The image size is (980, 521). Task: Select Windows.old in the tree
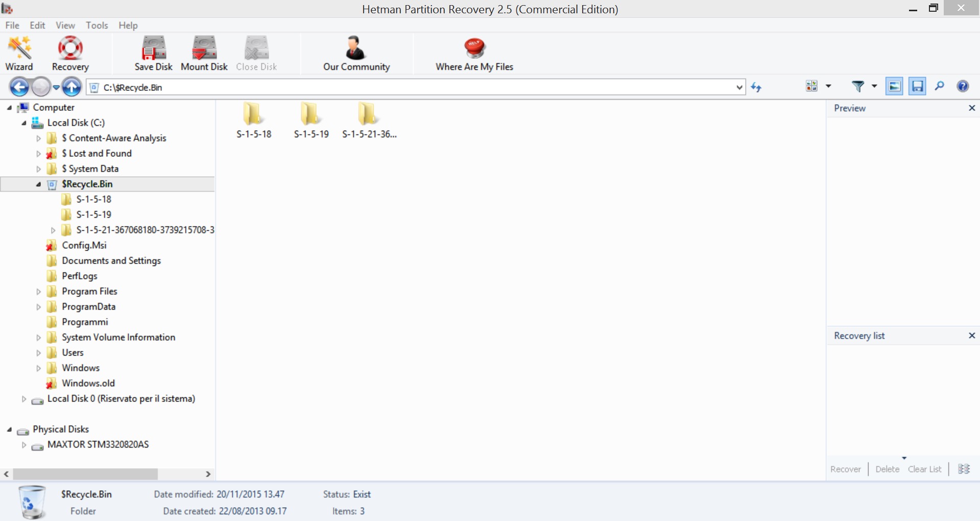point(88,383)
